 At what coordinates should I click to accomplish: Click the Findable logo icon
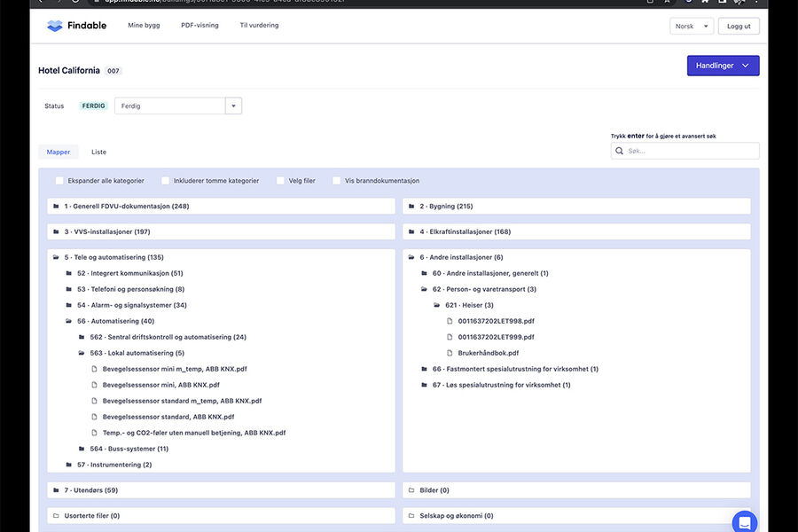pyautogui.click(x=55, y=26)
